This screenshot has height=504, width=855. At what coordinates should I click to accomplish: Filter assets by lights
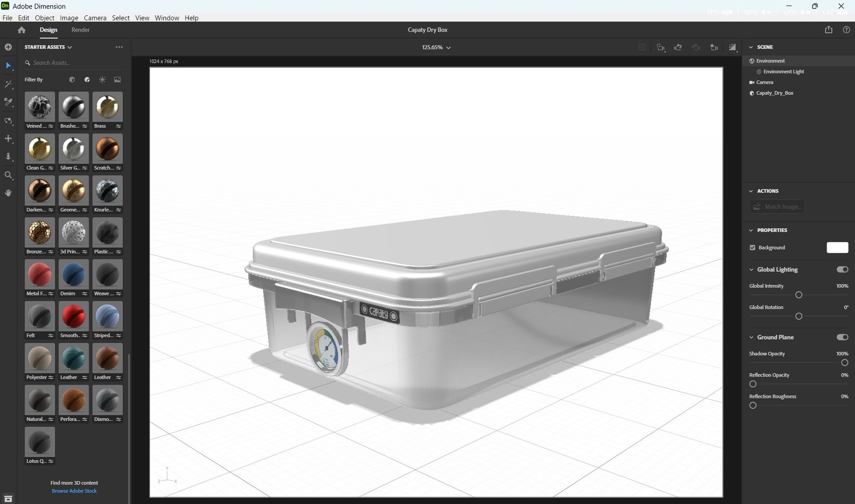click(x=102, y=80)
